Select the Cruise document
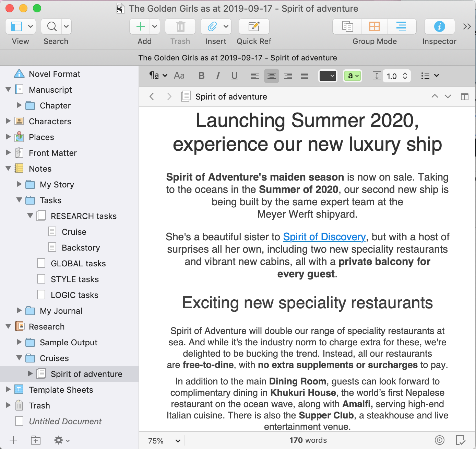The width and height of the screenshot is (476, 449). tap(74, 232)
